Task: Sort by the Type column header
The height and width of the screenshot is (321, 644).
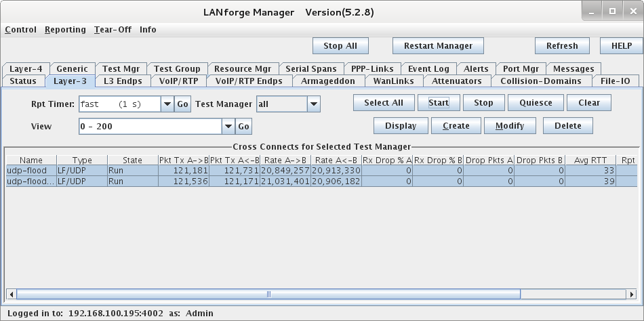Action: 82,160
